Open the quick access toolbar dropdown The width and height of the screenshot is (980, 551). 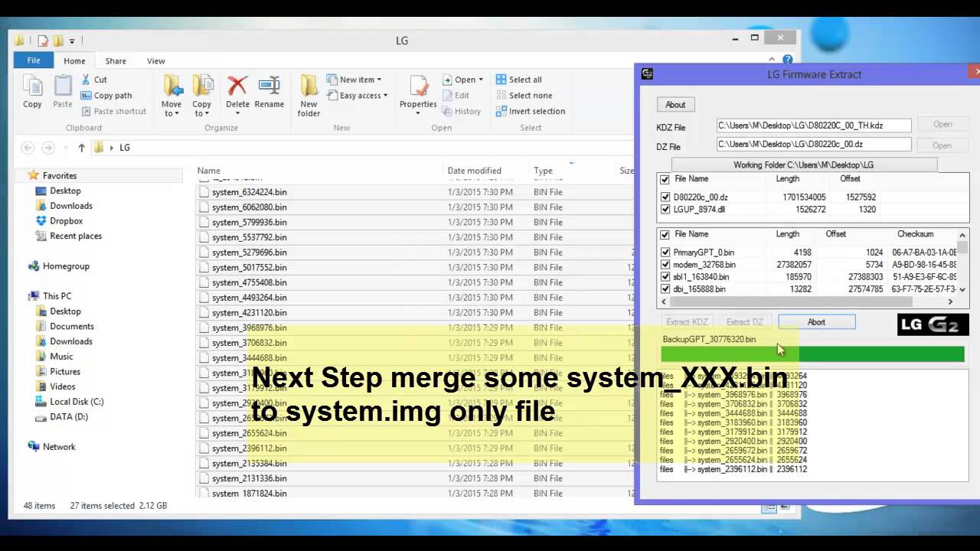click(72, 41)
